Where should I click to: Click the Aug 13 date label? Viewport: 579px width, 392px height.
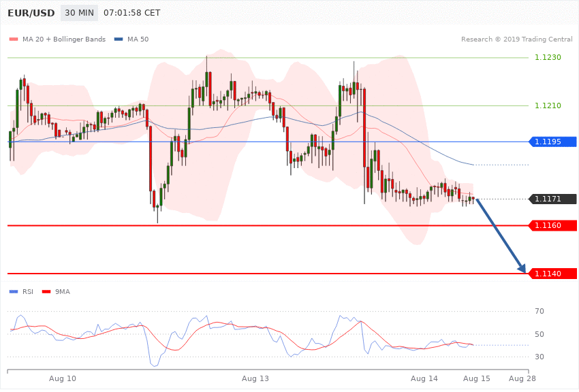[255, 378]
